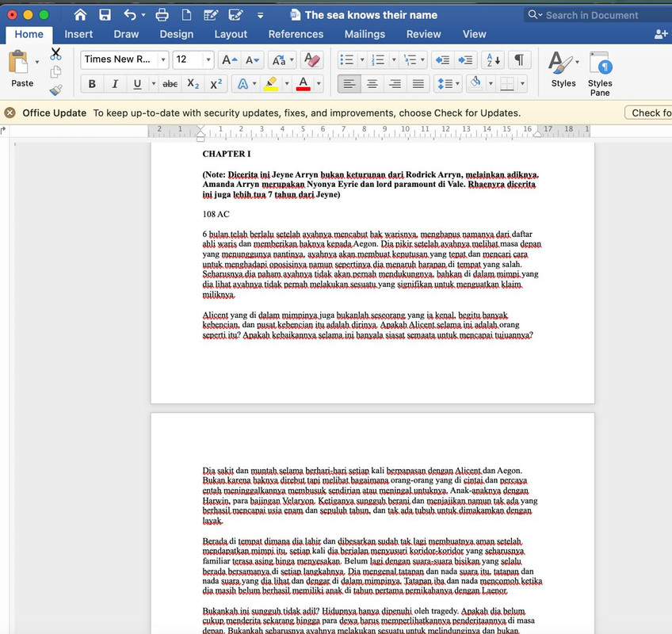Click the tab stop selector on ruler
This screenshot has width=672, height=634.
(x=3, y=131)
